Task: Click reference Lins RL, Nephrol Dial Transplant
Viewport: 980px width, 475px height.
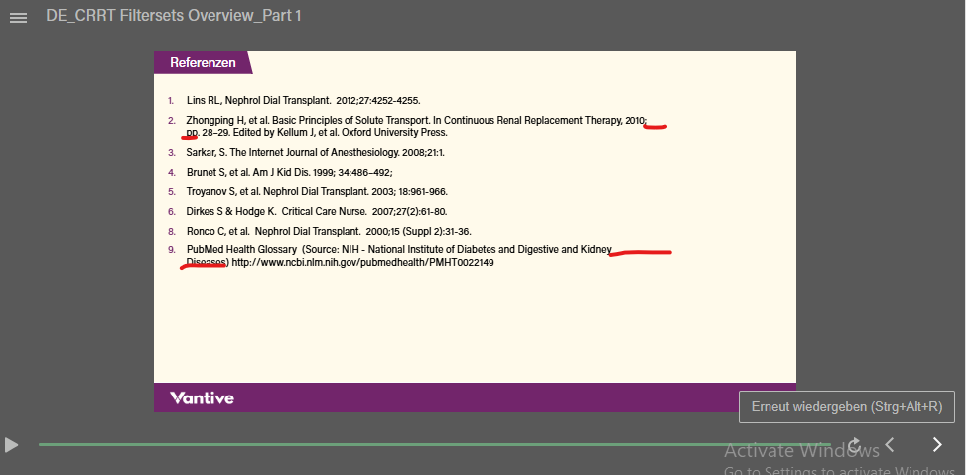Action: pyautogui.click(x=303, y=100)
